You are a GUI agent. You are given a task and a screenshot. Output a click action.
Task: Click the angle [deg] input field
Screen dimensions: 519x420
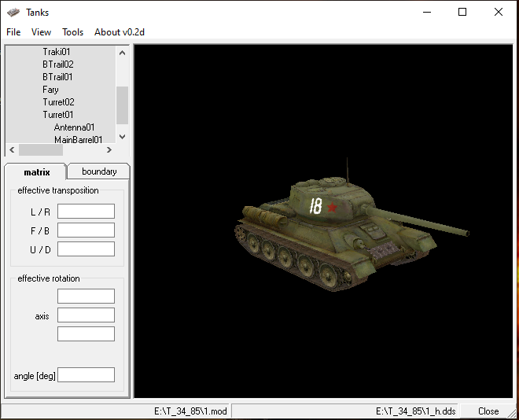point(86,374)
